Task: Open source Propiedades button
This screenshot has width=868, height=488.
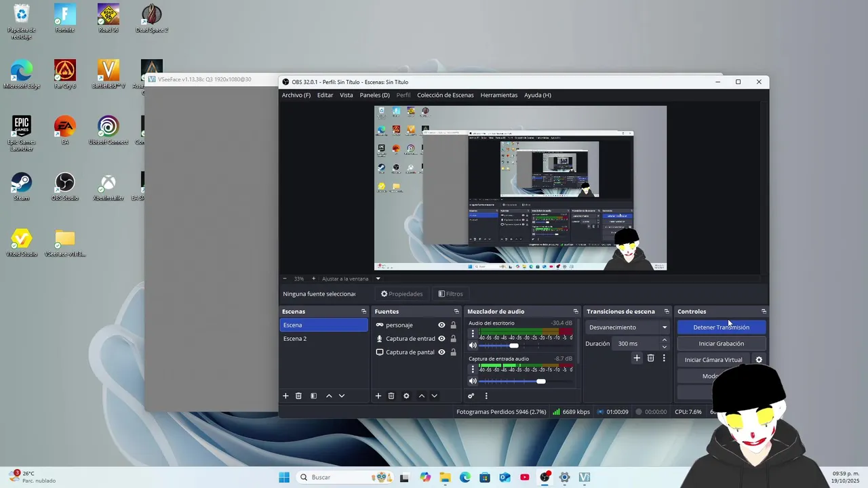Action: click(x=401, y=294)
